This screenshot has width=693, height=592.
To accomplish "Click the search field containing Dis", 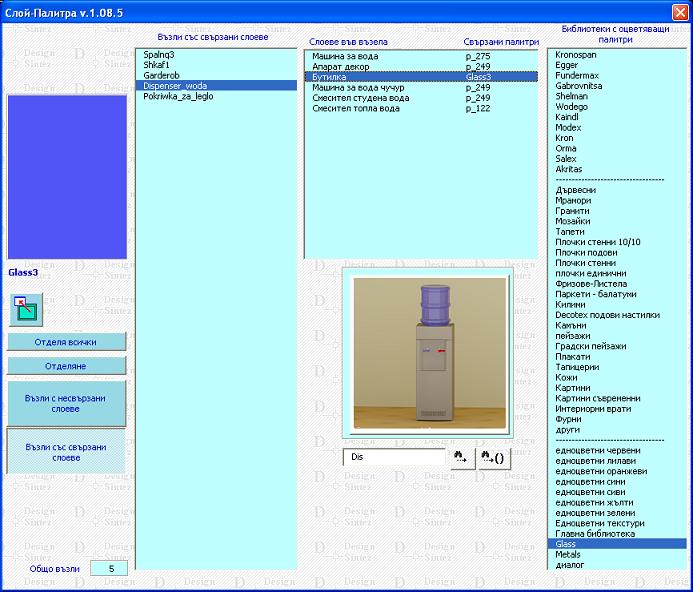I will click(x=394, y=456).
